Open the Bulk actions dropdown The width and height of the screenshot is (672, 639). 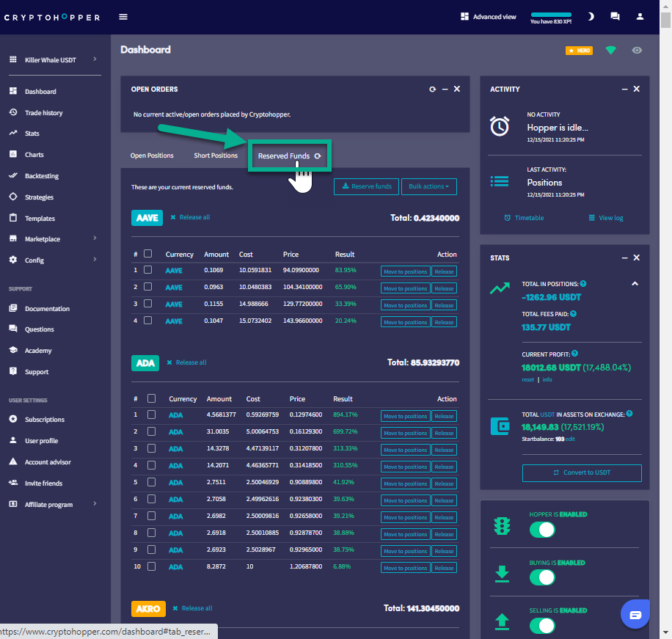coord(429,186)
